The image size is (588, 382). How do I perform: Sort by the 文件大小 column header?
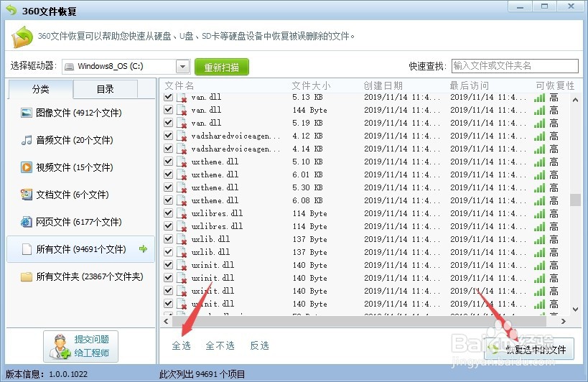(x=312, y=86)
